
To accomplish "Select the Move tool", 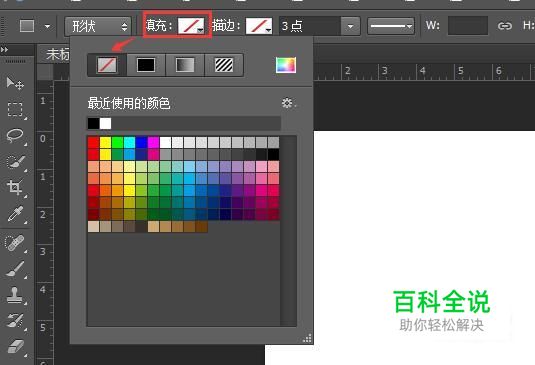I will [x=15, y=83].
